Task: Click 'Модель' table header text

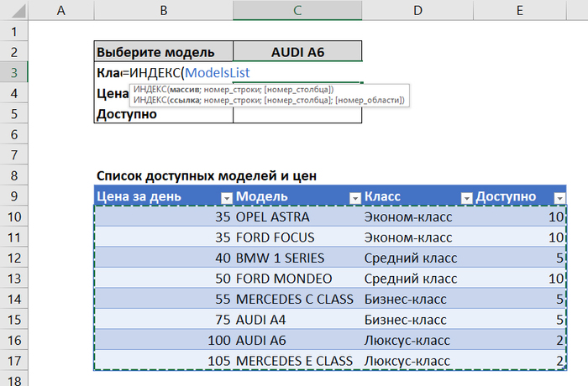Action: pyautogui.click(x=262, y=196)
